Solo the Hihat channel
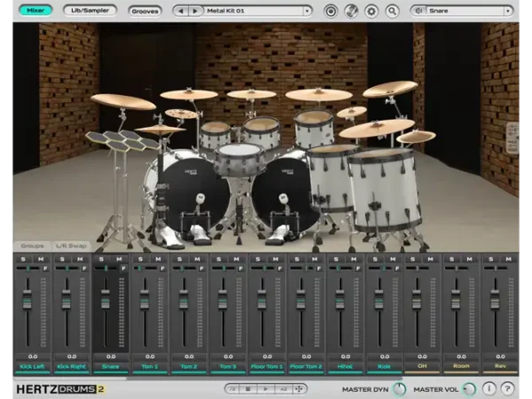Image resolution: width=532 pixels, height=399 pixels. pos(336,259)
